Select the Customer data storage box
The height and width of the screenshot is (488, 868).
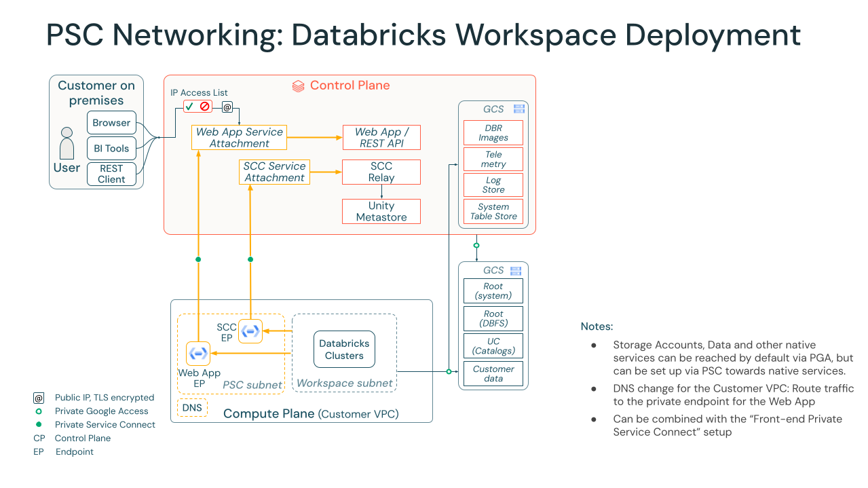coord(493,373)
